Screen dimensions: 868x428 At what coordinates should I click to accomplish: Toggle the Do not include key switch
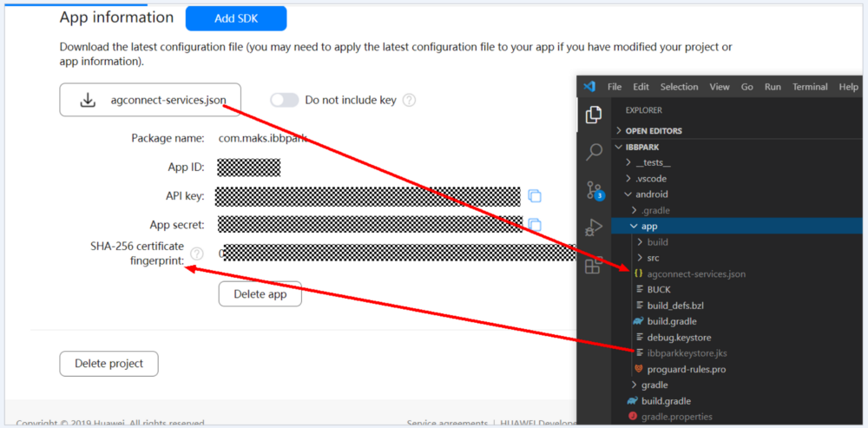tap(285, 100)
